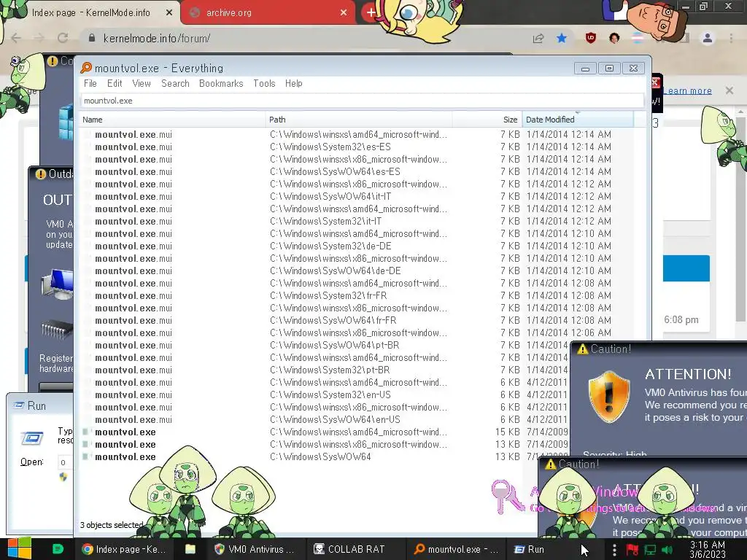The height and width of the screenshot is (560, 747).
Task: Click the ATTENTION shield warning icon
Action: [609, 397]
